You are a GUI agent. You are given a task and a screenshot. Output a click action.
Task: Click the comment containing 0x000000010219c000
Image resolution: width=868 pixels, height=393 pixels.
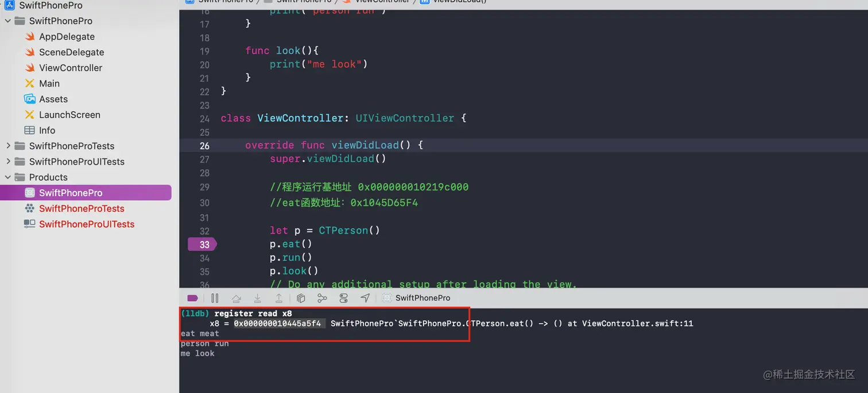coord(369,187)
